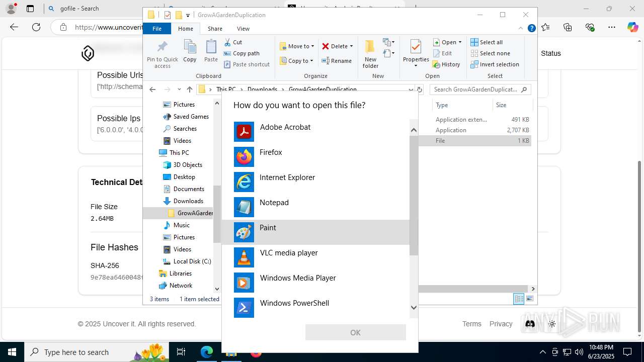Click the History button
This screenshot has width=644, height=362.
(x=447, y=64)
